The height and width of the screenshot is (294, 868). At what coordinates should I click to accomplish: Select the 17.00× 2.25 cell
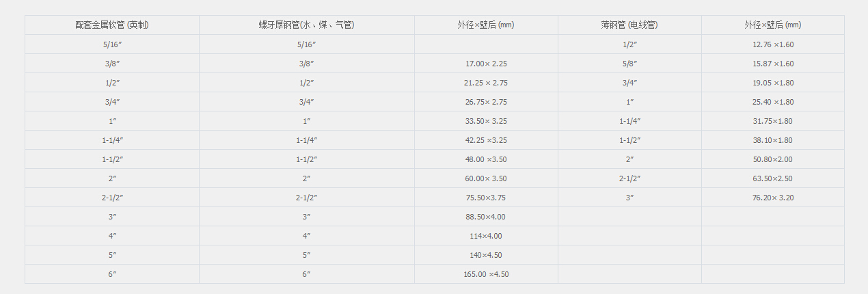(x=486, y=64)
